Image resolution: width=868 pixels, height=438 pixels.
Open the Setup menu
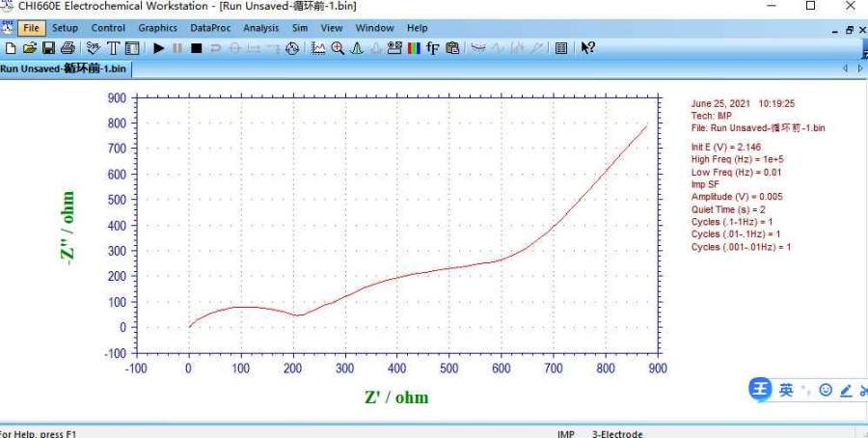(65, 28)
